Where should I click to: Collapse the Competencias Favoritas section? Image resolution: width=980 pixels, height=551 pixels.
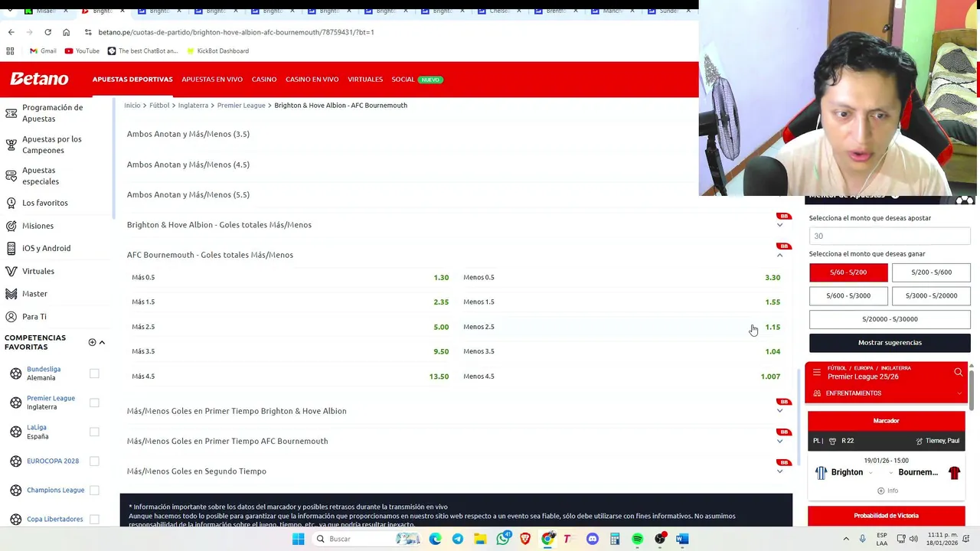tap(102, 342)
